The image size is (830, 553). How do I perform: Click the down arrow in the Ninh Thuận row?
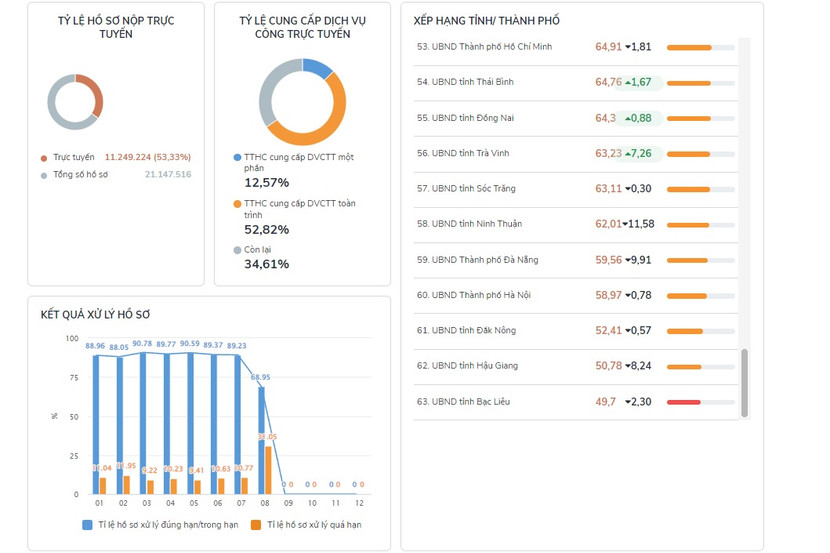pos(625,224)
